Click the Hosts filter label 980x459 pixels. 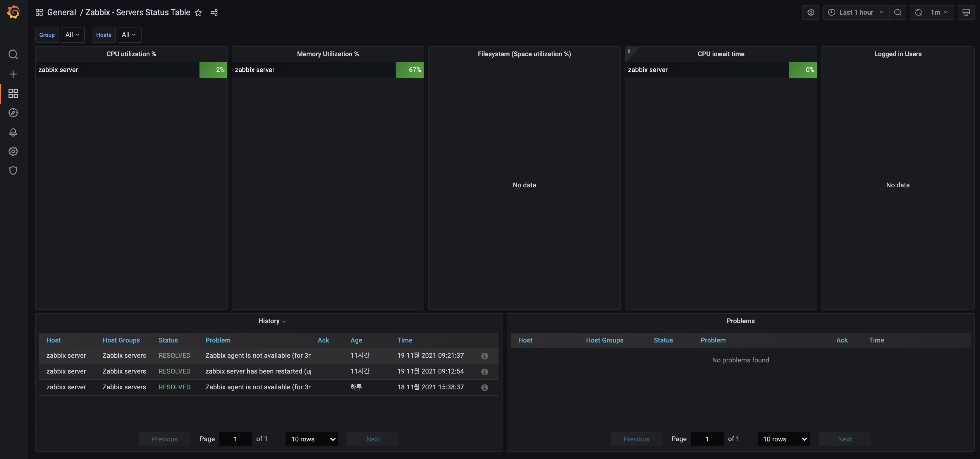point(104,35)
